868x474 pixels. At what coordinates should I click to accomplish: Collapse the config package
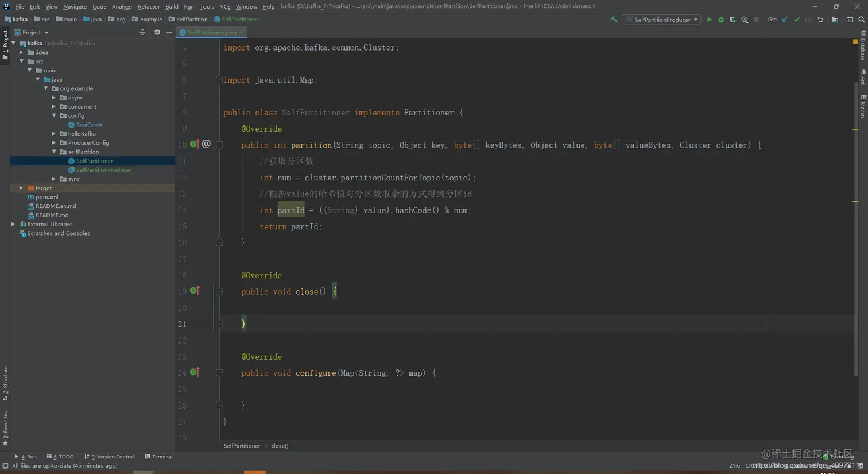(x=54, y=115)
